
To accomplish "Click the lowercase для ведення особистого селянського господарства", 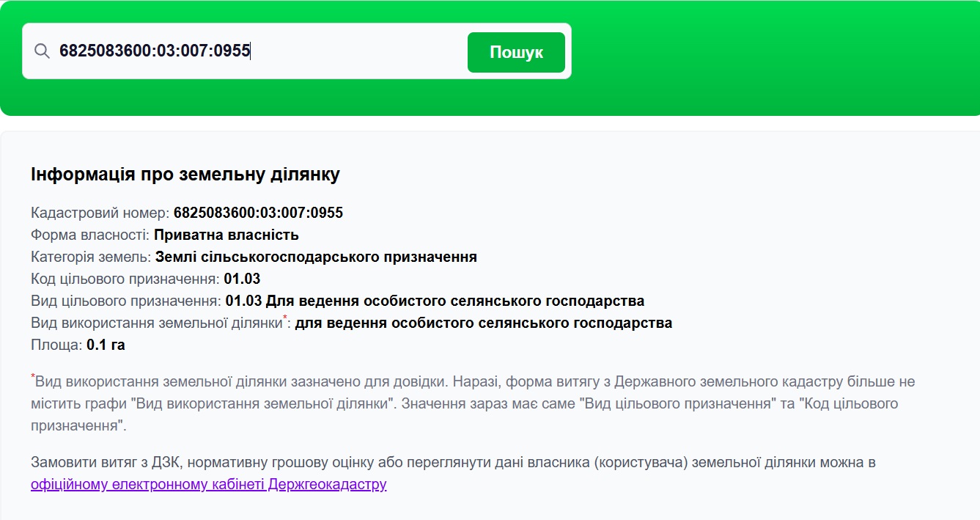I will (483, 323).
